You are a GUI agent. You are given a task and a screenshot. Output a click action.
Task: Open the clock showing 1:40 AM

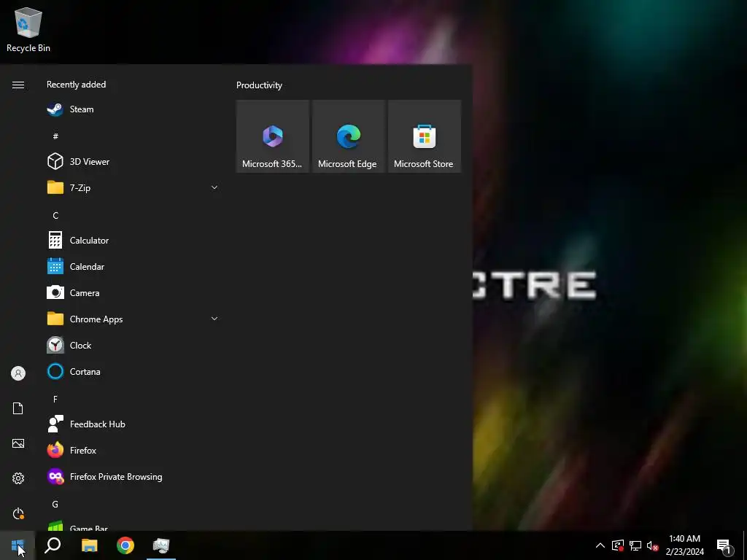pyautogui.click(x=684, y=545)
